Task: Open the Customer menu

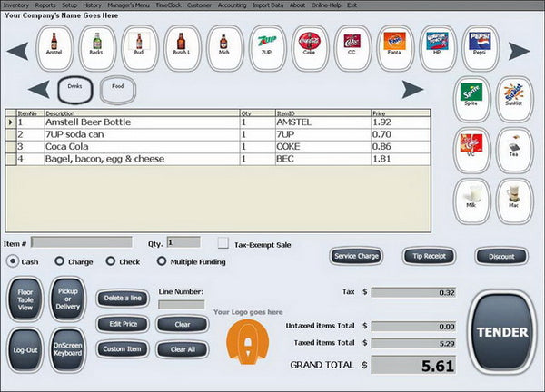Action: [x=199, y=5]
